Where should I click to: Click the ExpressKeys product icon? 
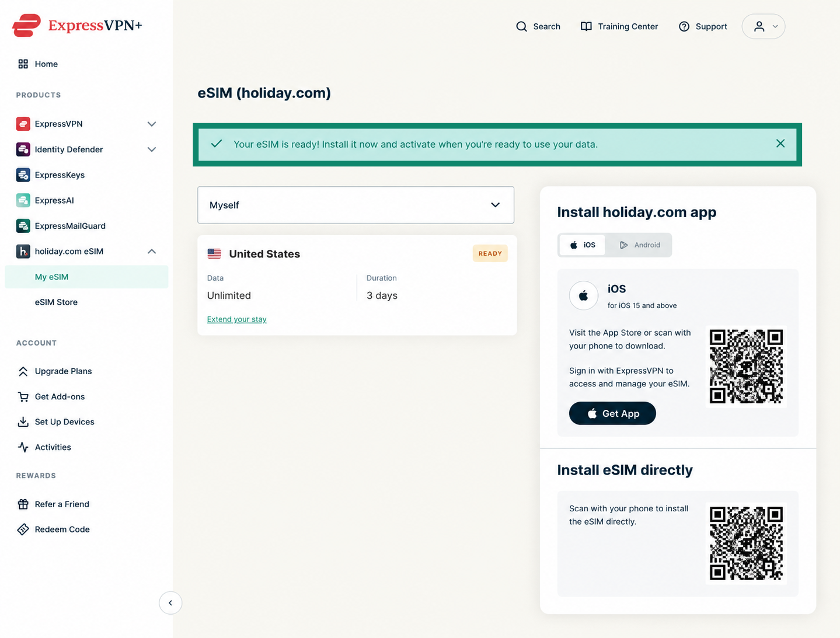pyautogui.click(x=23, y=175)
